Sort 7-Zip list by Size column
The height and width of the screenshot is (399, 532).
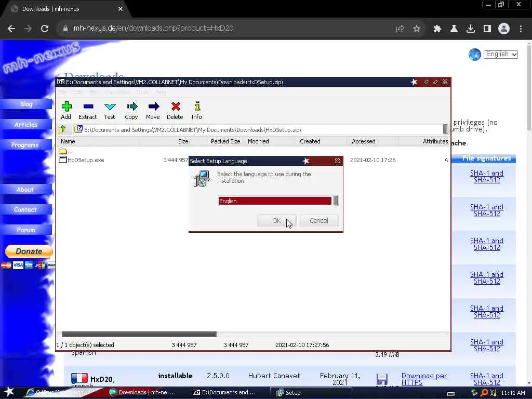165,141
